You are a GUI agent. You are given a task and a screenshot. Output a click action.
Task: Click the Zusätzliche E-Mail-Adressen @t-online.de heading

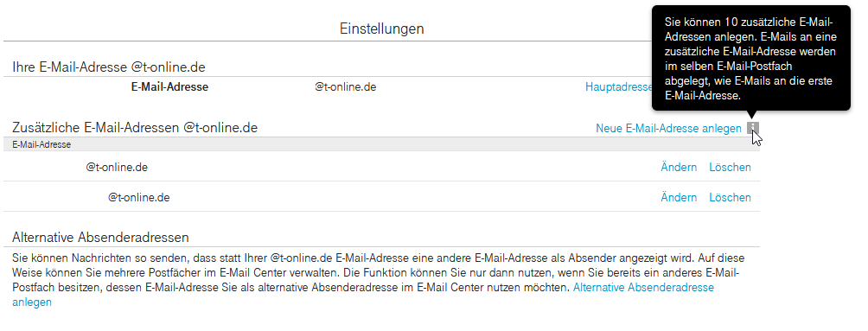pyautogui.click(x=135, y=128)
